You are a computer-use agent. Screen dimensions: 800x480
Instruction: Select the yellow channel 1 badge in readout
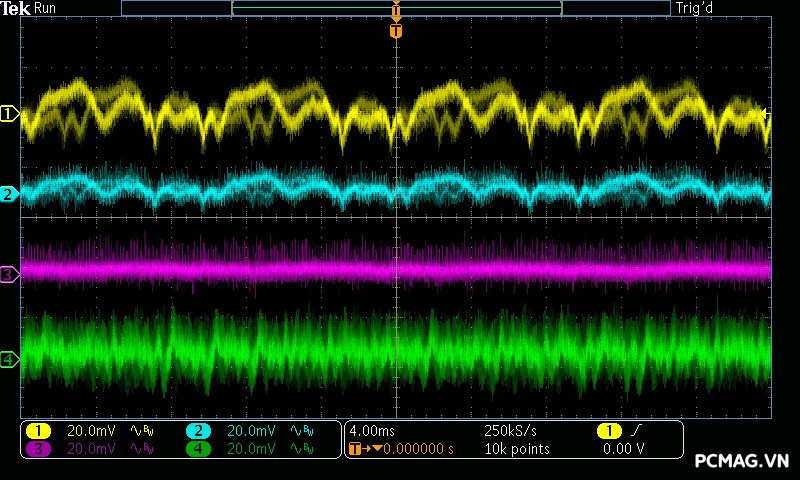click(38, 431)
